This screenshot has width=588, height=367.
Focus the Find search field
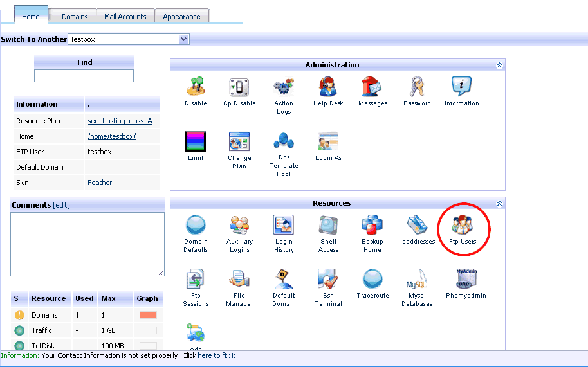click(x=84, y=76)
